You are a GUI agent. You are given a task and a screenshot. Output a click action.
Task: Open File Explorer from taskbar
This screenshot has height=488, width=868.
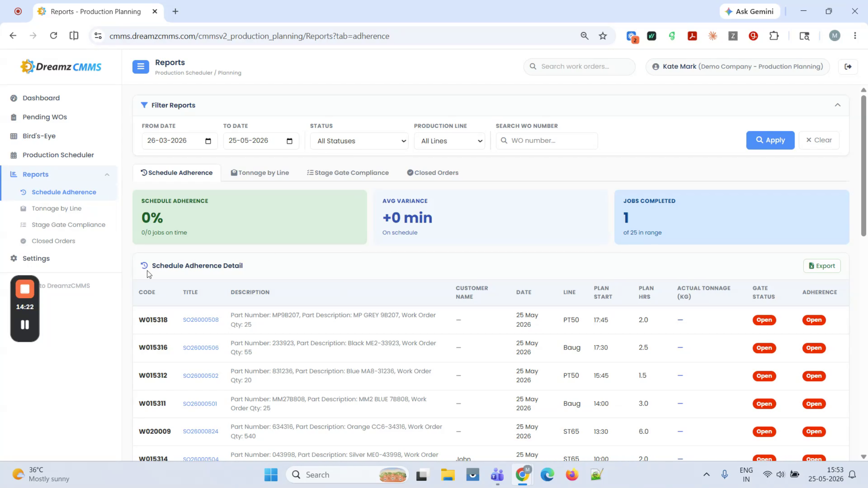click(447, 475)
